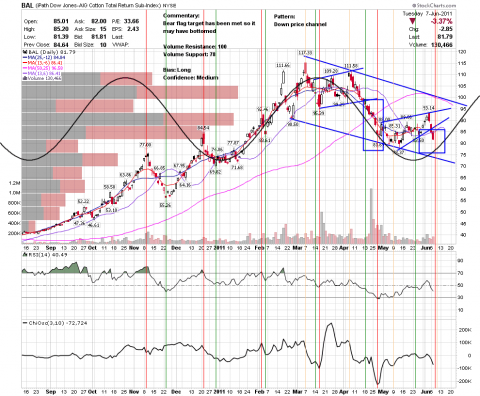Click the -3.37% percent change value
480x396 pixels.
(441, 22)
